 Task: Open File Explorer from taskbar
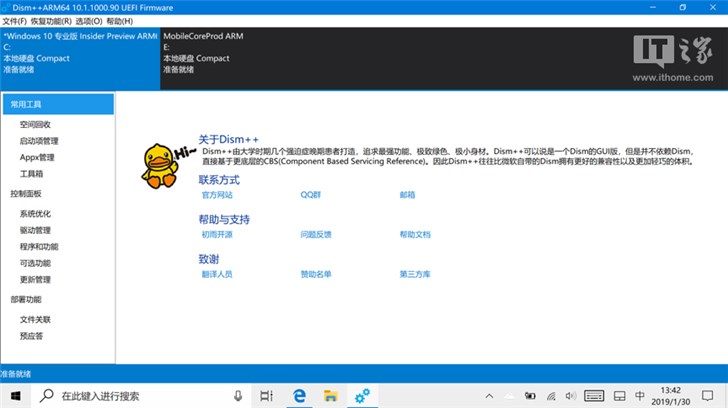tap(331, 396)
